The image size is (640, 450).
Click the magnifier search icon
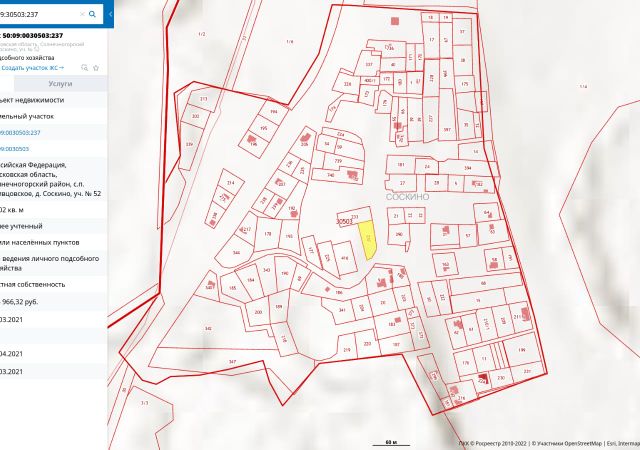pos(92,14)
